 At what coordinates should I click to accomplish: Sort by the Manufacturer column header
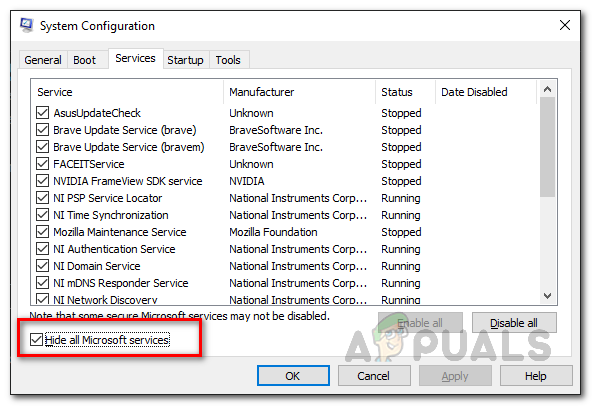coord(299,92)
